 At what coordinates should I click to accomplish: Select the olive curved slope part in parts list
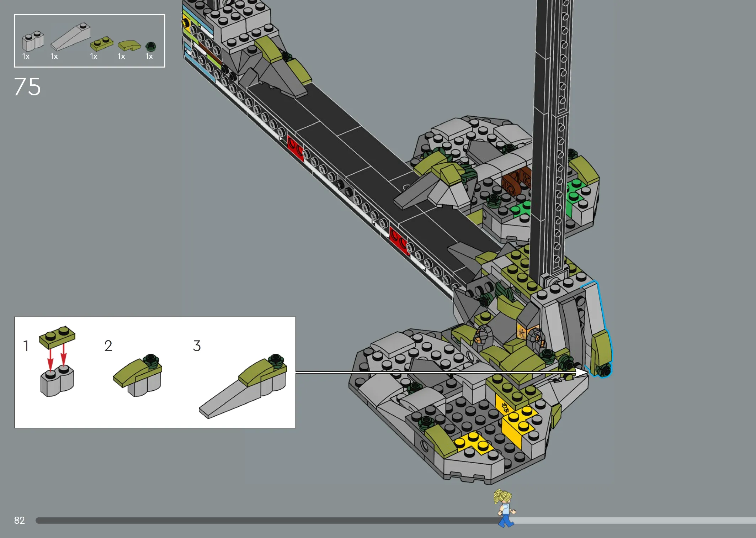tap(129, 46)
